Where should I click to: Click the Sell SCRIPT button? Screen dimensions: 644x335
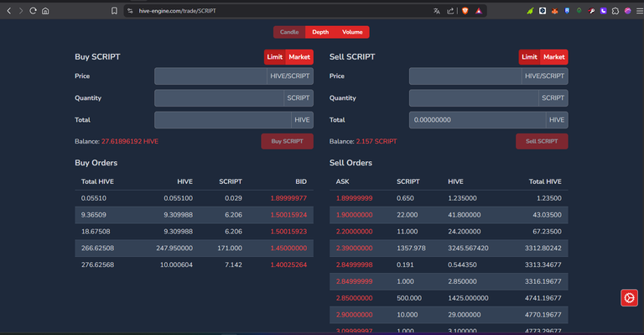[x=542, y=141]
